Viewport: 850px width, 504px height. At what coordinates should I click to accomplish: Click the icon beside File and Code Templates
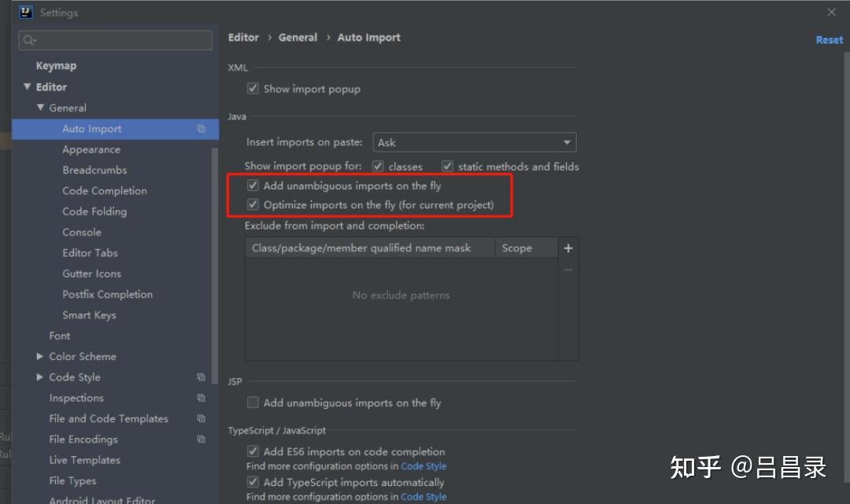pos(201,419)
